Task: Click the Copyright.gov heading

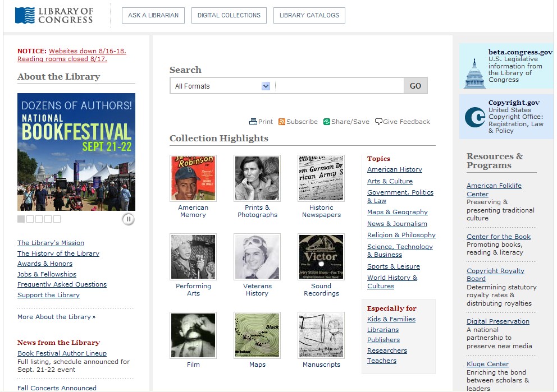Action: click(x=514, y=103)
